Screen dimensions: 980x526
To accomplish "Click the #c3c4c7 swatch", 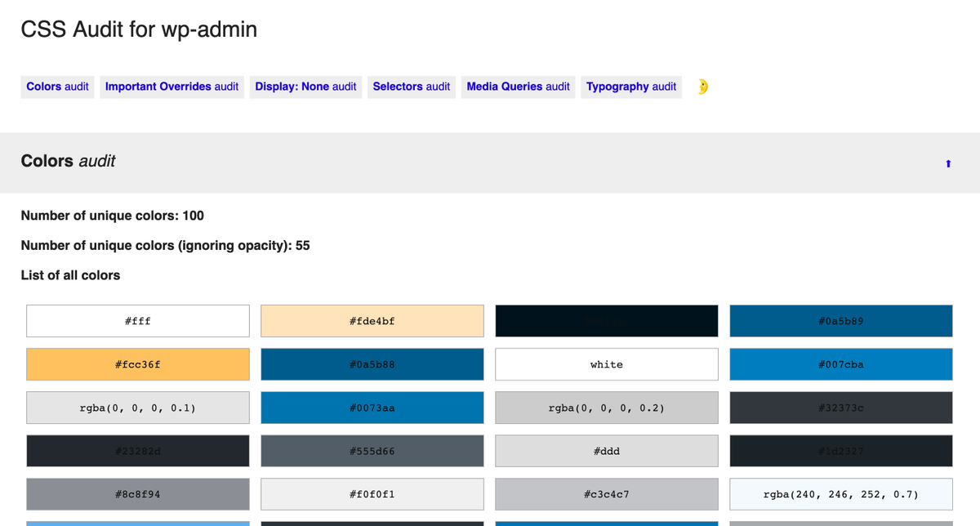I will pyautogui.click(x=607, y=494).
